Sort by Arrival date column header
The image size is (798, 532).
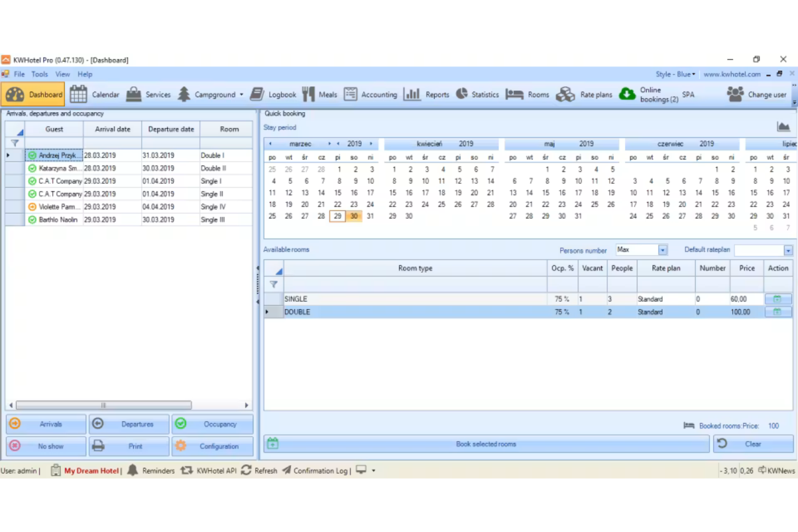coord(113,129)
